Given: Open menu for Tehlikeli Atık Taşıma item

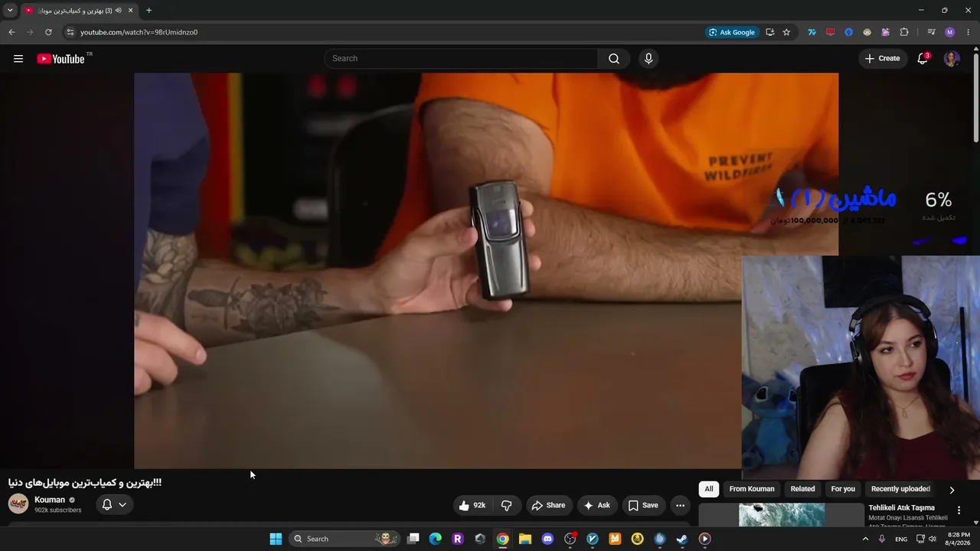Looking at the screenshot, I should tap(959, 510).
